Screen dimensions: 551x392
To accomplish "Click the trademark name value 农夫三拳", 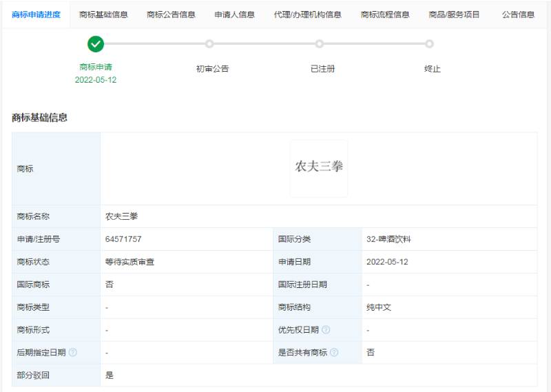I will (x=122, y=216).
